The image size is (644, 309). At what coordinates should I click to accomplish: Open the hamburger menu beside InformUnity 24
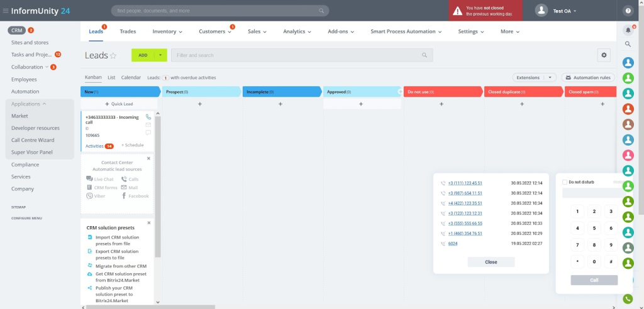[x=5, y=11]
